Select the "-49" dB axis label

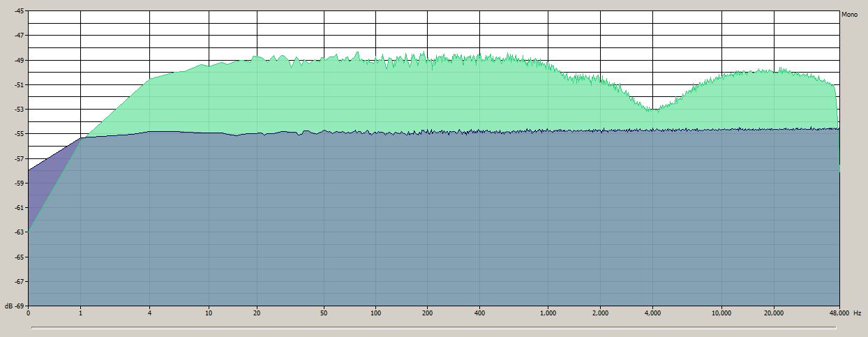click(x=18, y=60)
